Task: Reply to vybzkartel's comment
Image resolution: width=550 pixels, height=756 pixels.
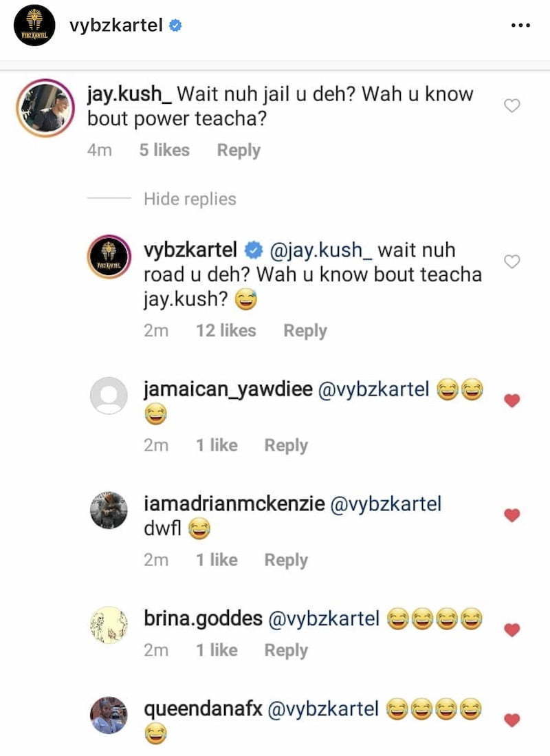Action: tap(305, 331)
